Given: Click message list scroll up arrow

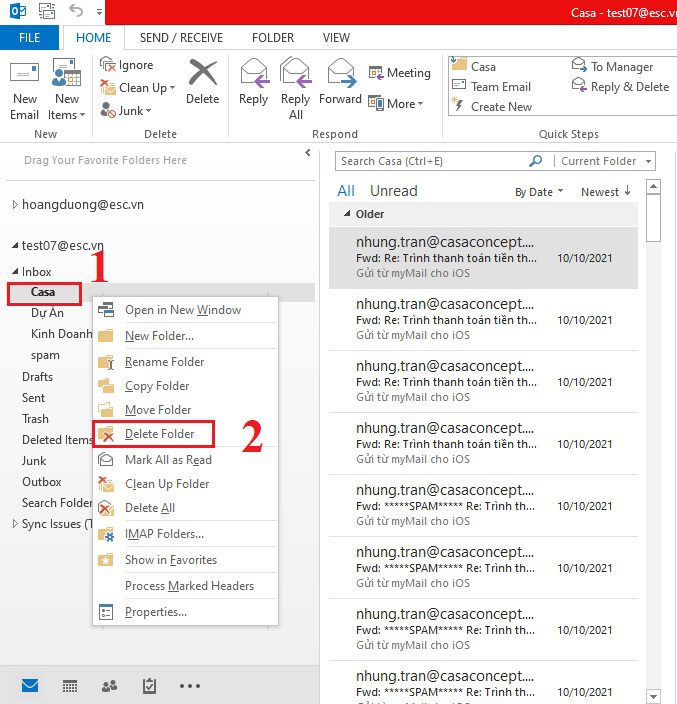Looking at the screenshot, I should pos(654,186).
